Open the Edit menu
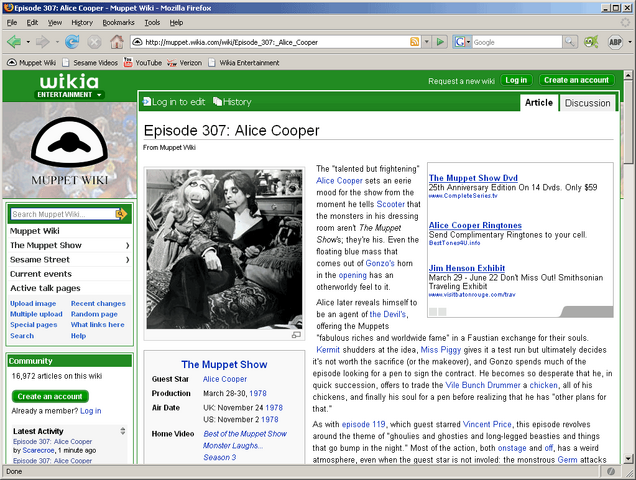Screen dimensions: 636x480 pyautogui.click(x=32, y=23)
